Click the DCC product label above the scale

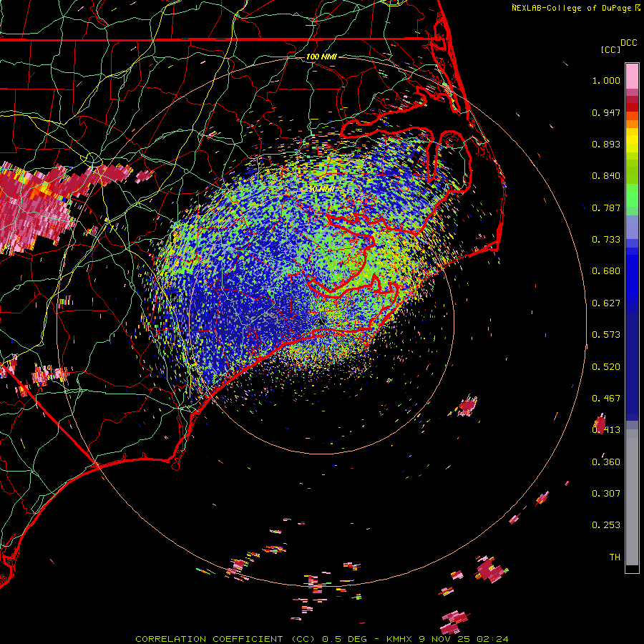pyautogui.click(x=628, y=43)
